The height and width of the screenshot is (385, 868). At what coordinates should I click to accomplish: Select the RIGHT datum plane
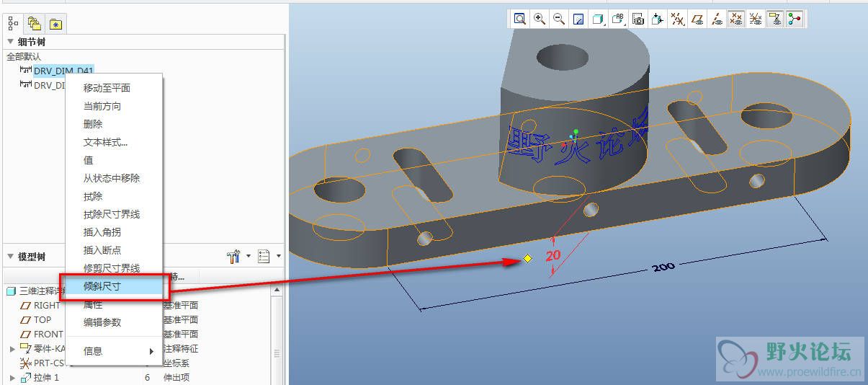click(x=40, y=305)
